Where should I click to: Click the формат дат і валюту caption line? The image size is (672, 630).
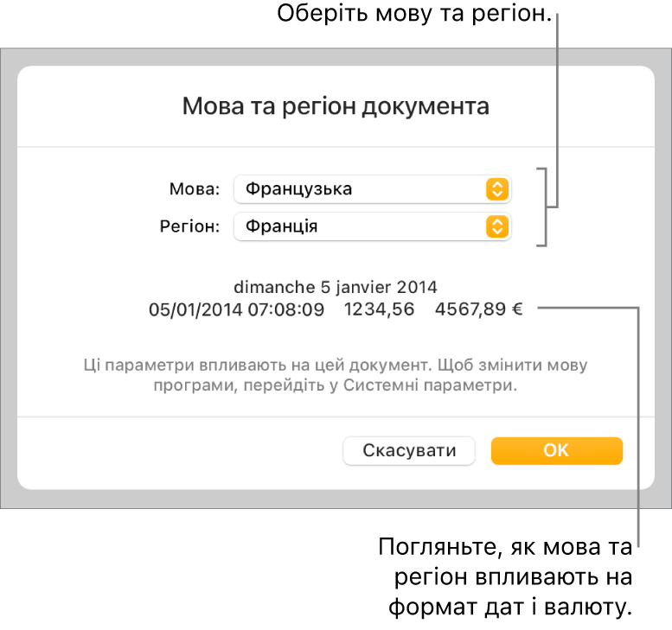pyautogui.click(x=510, y=608)
